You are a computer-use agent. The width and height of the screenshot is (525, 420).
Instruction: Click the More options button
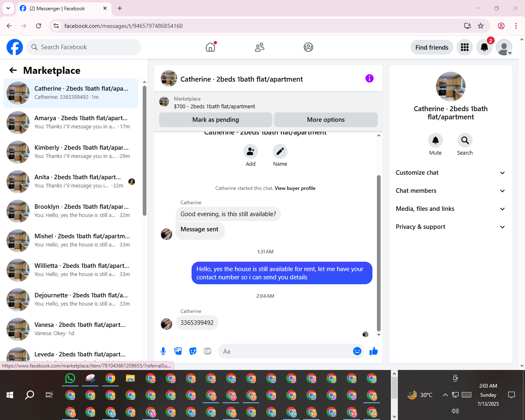click(326, 120)
